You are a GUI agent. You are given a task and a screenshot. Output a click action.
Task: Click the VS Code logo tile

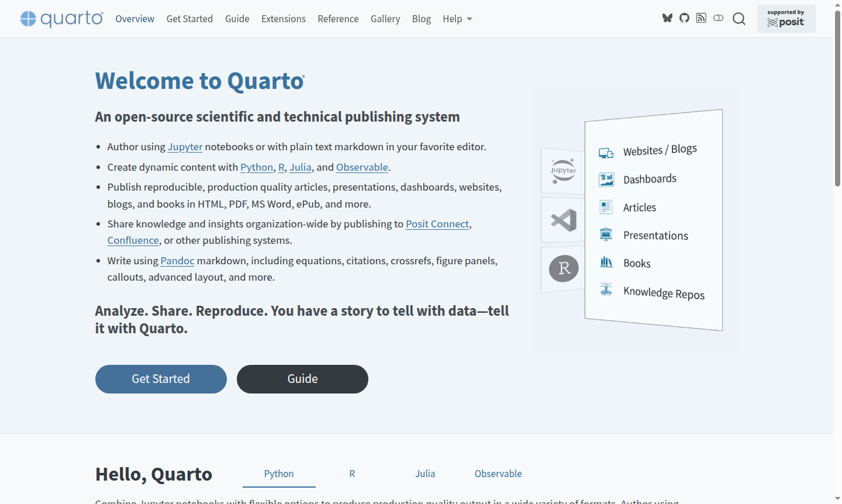pyautogui.click(x=564, y=220)
